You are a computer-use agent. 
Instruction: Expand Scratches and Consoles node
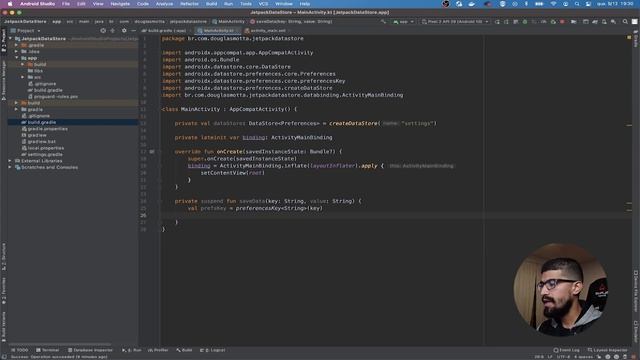click(10, 167)
